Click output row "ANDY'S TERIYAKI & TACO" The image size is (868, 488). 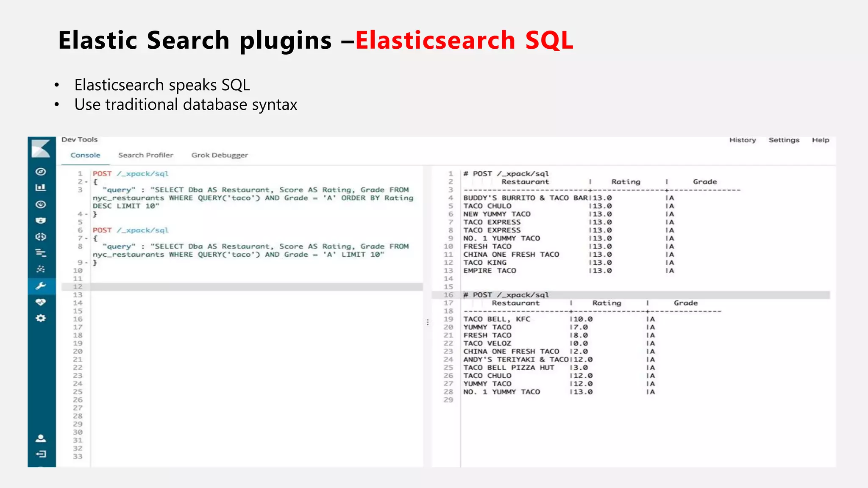tap(516, 359)
